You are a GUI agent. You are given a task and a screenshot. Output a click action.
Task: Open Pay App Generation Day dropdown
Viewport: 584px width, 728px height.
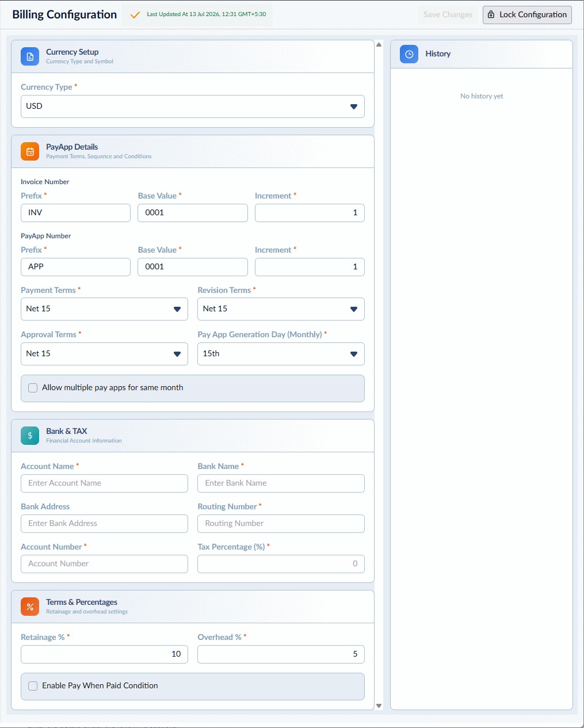[281, 354]
